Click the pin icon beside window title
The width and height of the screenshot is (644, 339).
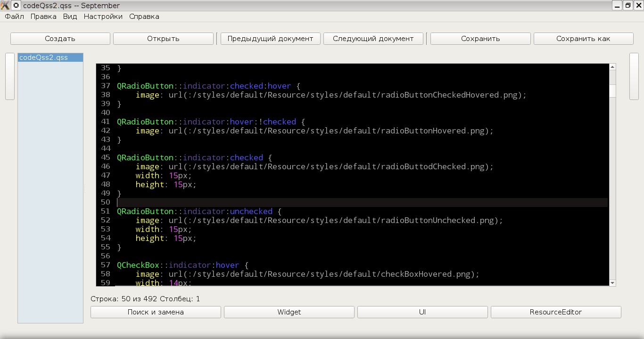click(x=16, y=5)
